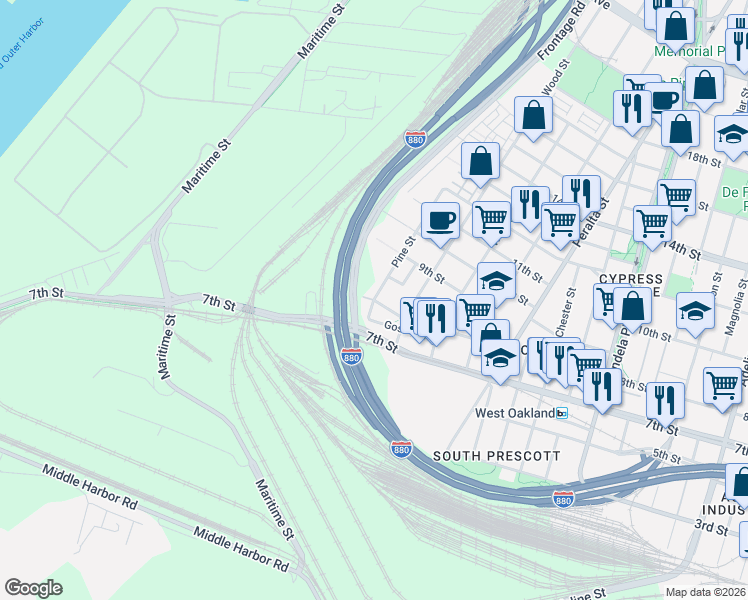748x600 pixels.
Task: Select the shopping cart marker between Chester St and 8th St
Action: click(x=586, y=370)
